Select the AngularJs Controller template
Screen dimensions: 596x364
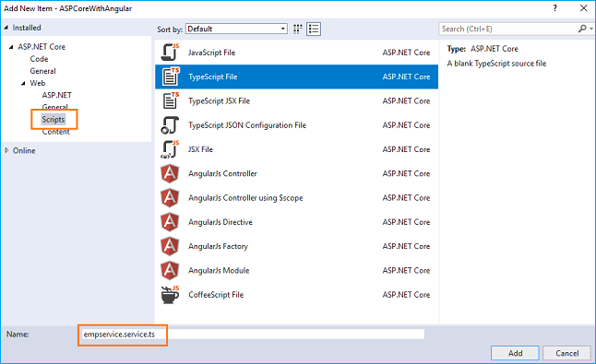[296, 174]
